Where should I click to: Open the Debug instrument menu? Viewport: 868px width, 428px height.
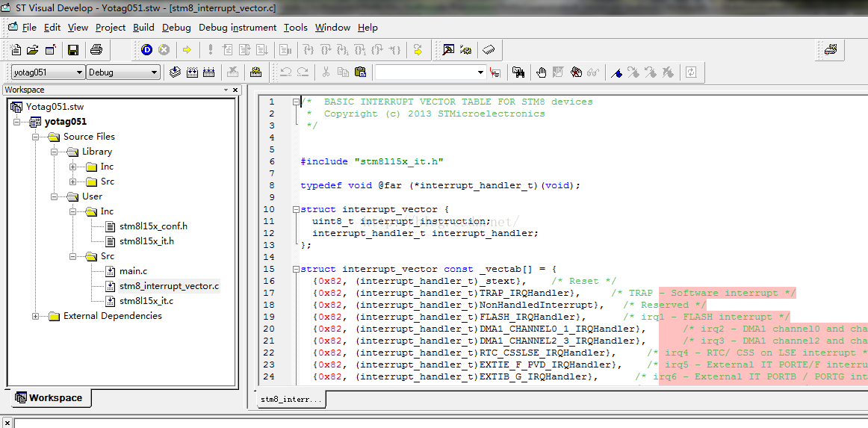point(237,28)
